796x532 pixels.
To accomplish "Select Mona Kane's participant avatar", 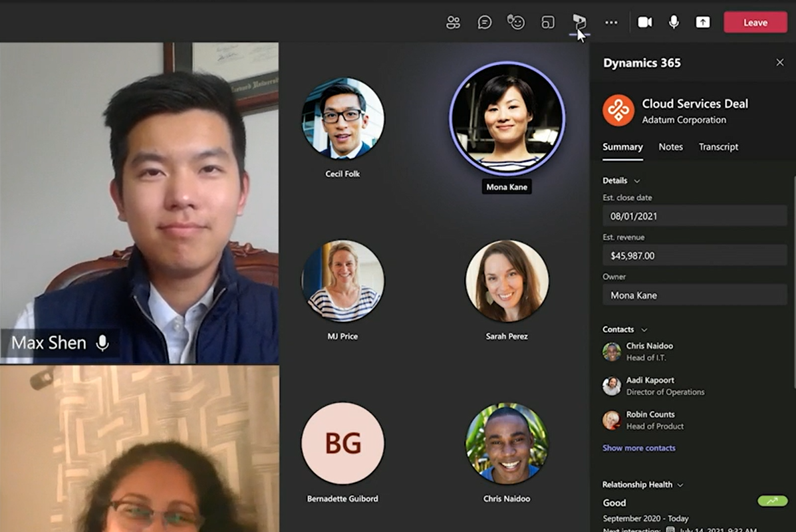I will tap(507, 119).
